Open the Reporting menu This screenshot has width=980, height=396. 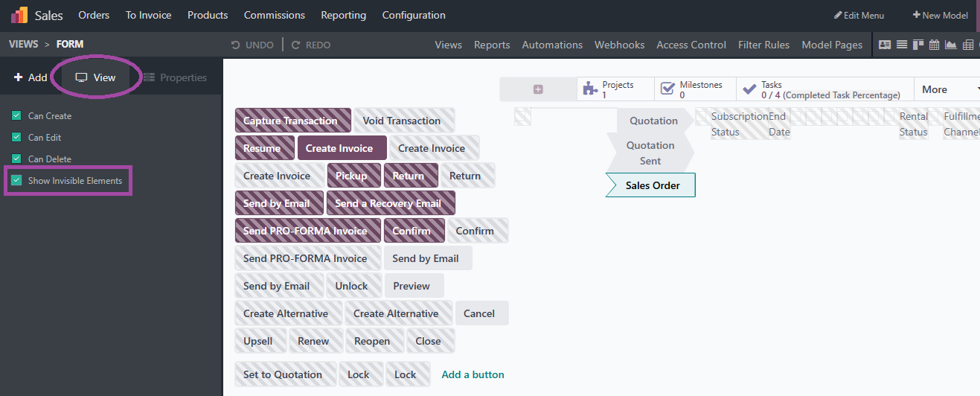[x=344, y=15]
